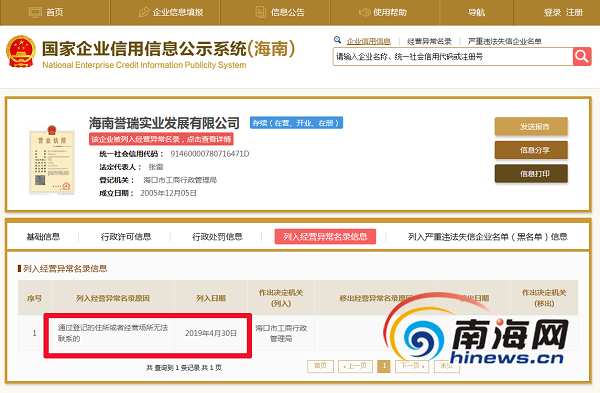Click the 企业信息填报 pencil icon

[143, 12]
